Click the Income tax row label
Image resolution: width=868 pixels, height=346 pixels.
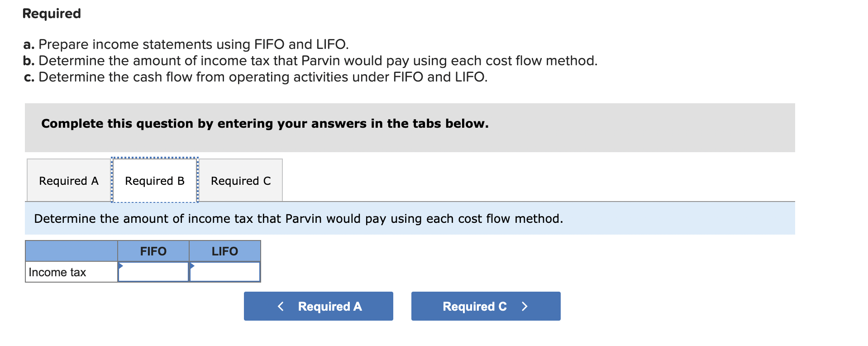point(57,272)
